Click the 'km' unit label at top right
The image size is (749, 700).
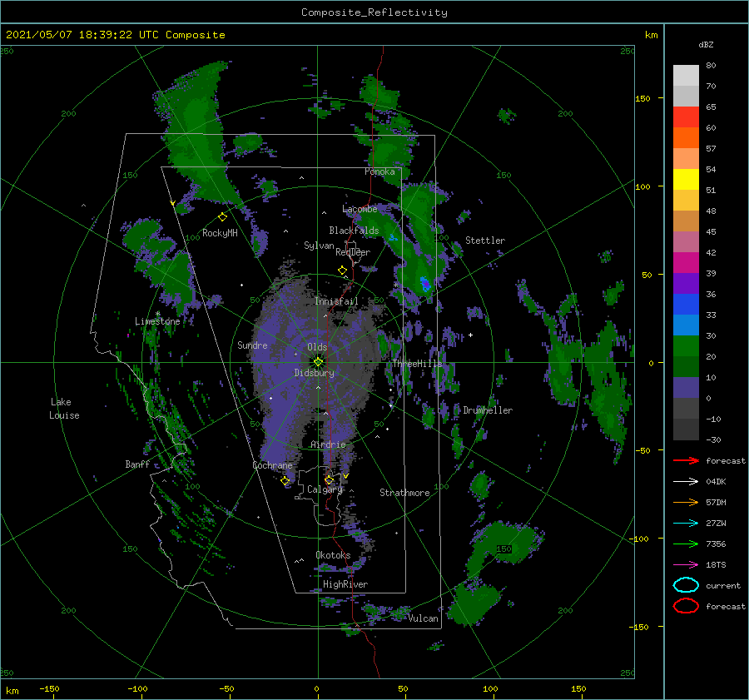651,35
